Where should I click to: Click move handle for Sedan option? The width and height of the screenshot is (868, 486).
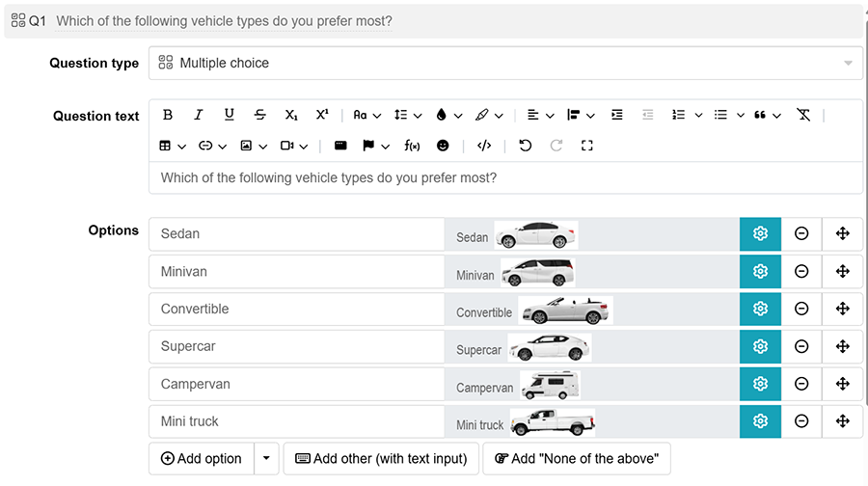(843, 233)
